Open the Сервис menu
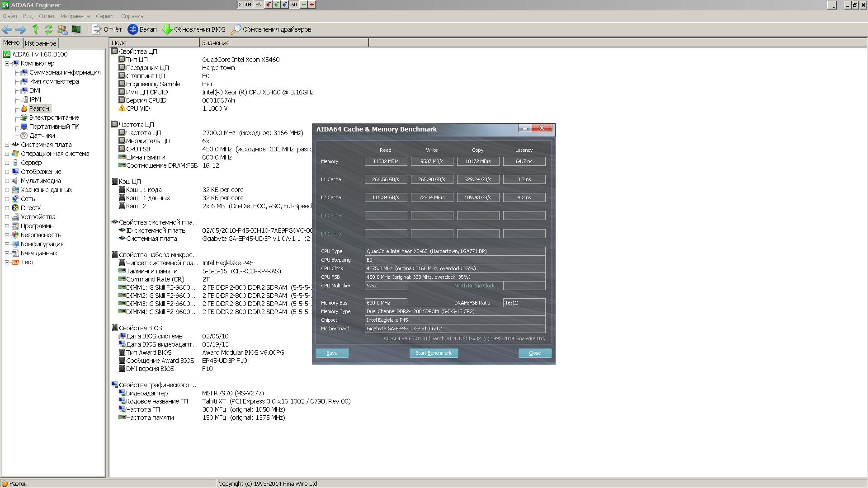 pos(105,16)
